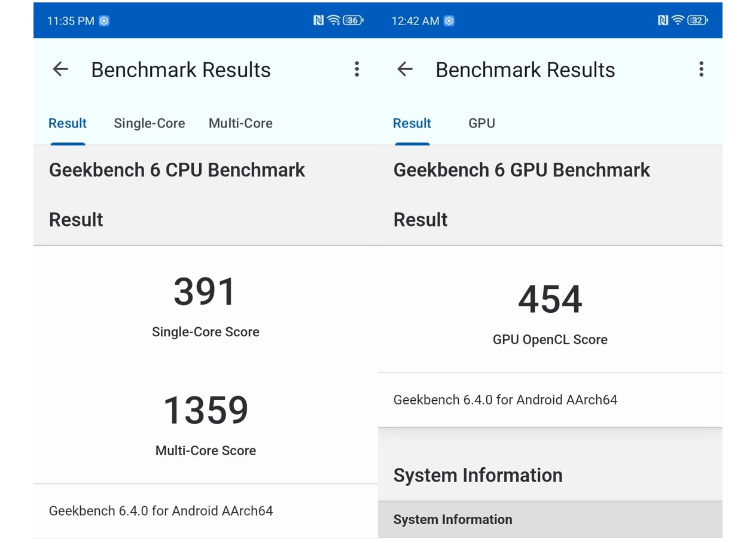Tap the battery indicator showing 32
This screenshot has width=756, height=539.
click(697, 21)
